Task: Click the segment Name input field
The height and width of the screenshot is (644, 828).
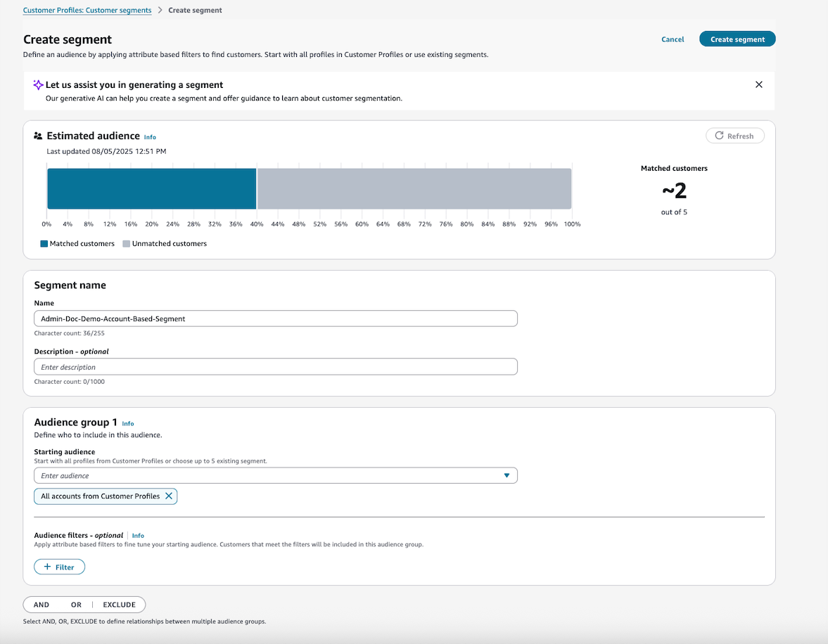Action: click(x=274, y=318)
